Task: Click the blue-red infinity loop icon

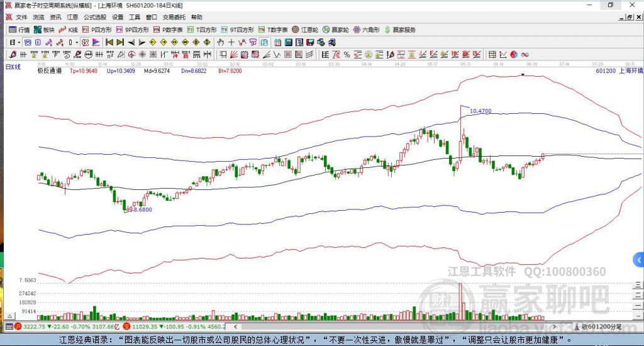Action: (525, 55)
